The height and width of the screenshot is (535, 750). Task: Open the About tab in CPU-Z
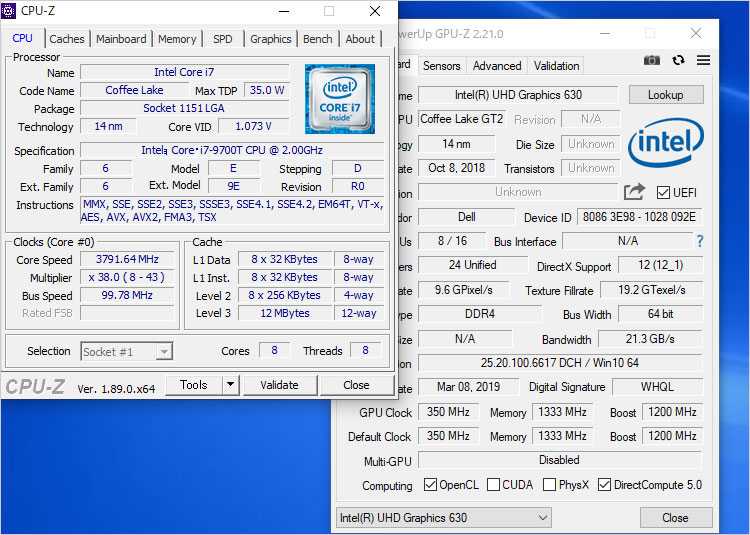click(x=360, y=39)
